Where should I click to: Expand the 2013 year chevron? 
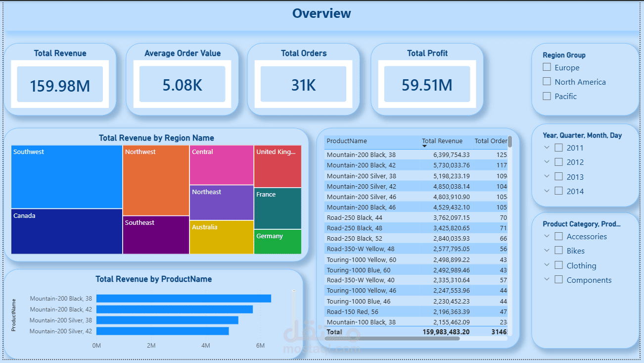[x=547, y=176]
